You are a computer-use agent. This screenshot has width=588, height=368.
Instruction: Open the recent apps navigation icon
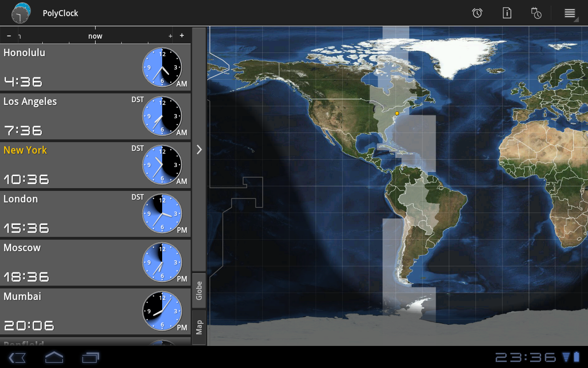(x=90, y=357)
